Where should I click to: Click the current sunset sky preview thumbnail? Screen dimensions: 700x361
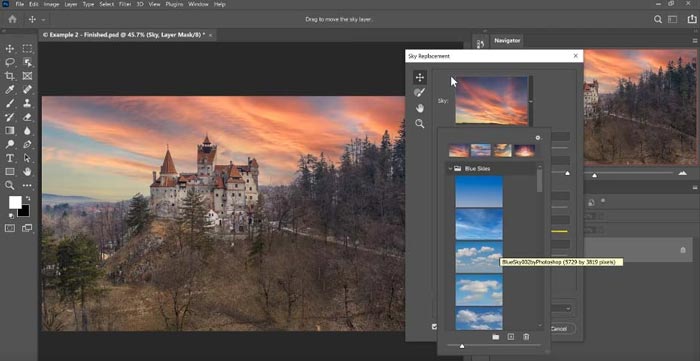coord(492,100)
